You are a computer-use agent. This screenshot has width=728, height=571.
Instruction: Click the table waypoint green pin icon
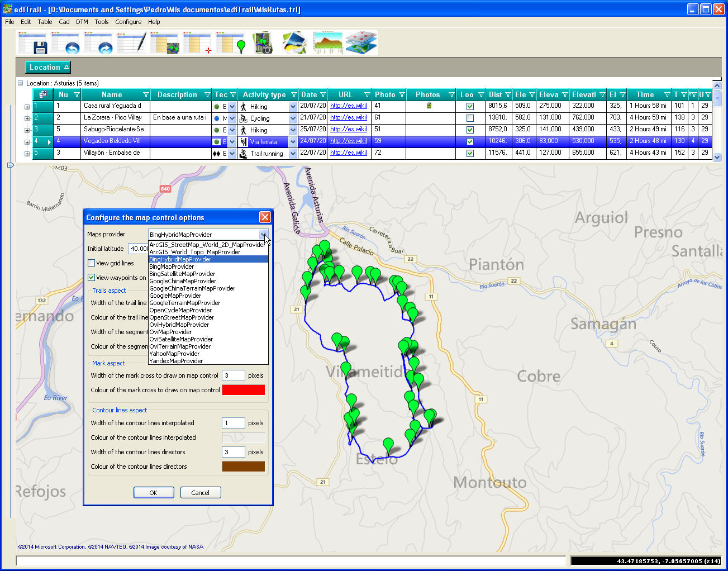(x=231, y=43)
